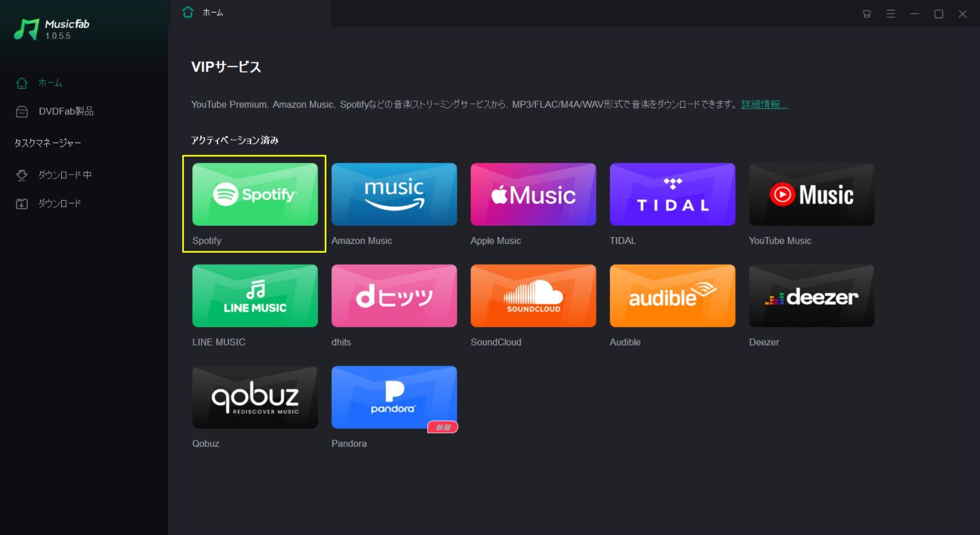Click the Deezer label text
980x535 pixels.
(764, 342)
